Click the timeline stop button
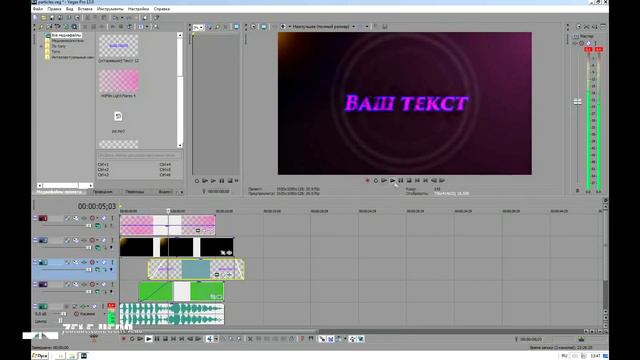Screen dimensions: 640x360 (165, 339)
